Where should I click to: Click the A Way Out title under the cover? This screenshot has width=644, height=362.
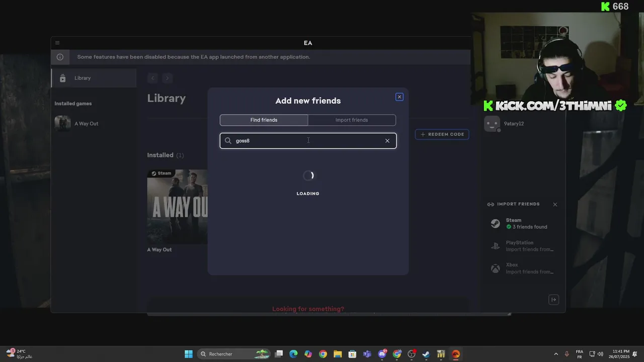159,250
